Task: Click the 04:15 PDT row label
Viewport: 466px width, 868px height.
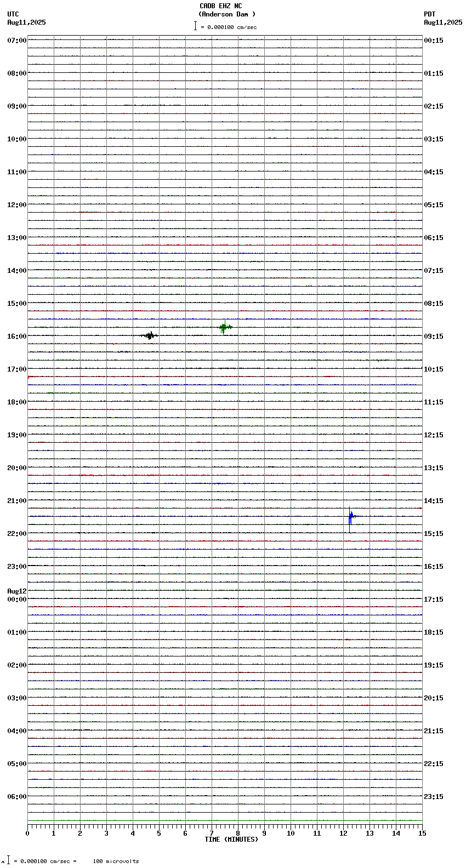Action: (x=434, y=172)
